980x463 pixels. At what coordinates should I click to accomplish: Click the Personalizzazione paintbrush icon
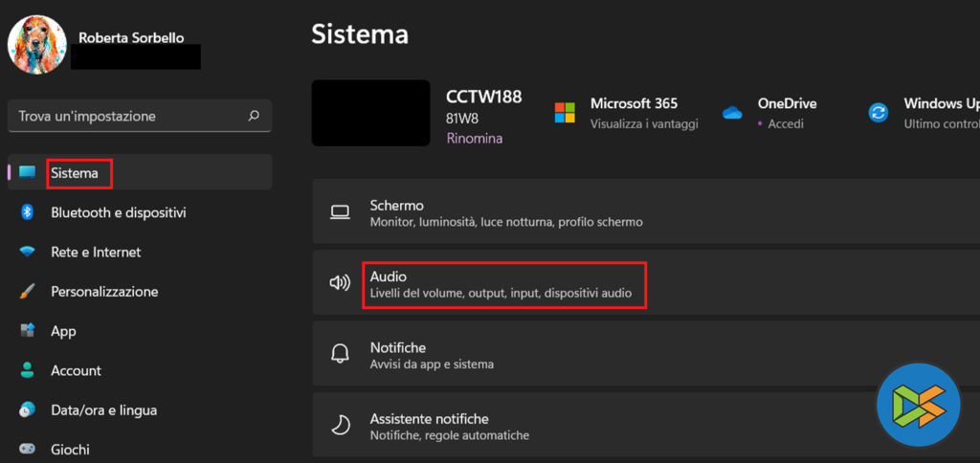point(28,292)
